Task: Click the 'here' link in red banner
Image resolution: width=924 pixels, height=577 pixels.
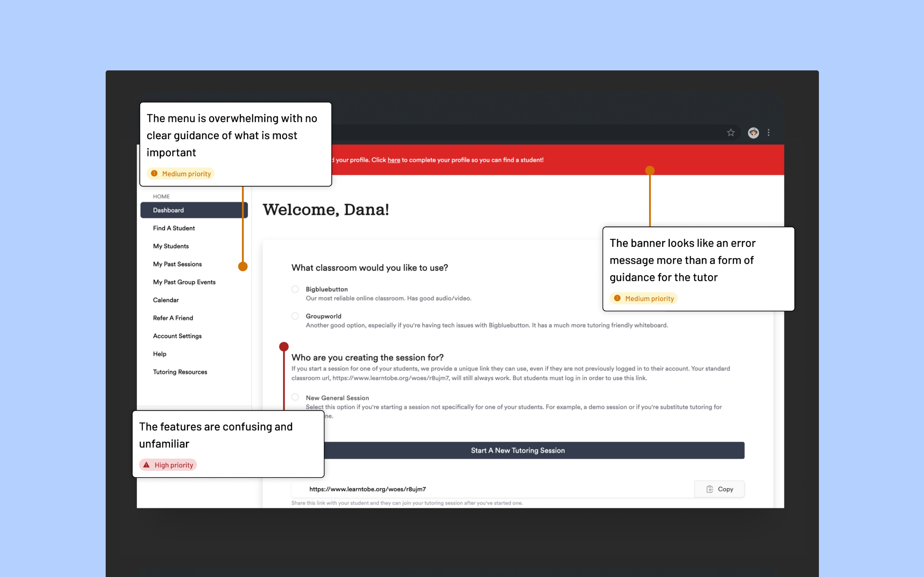Action: pyautogui.click(x=394, y=160)
